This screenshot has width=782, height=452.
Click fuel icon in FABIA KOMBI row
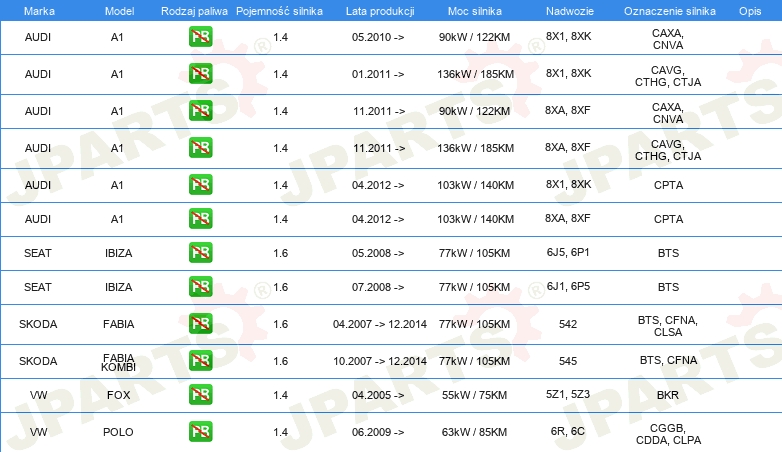click(200, 360)
